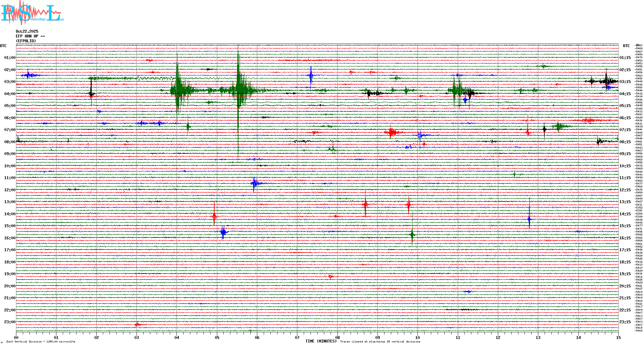Click the PSL seismology lab logo
Image resolution: width=644 pixels, height=346 pixels.
(32, 13)
